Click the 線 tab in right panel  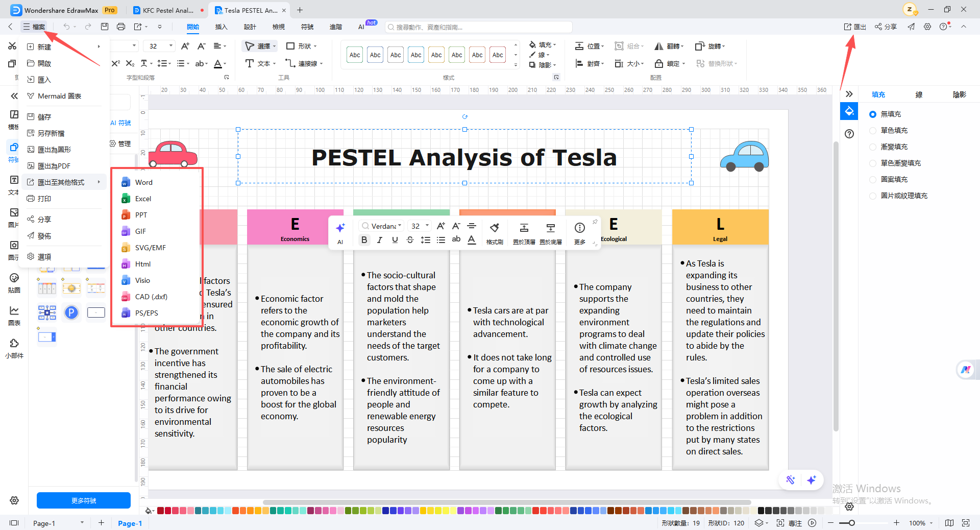click(919, 94)
